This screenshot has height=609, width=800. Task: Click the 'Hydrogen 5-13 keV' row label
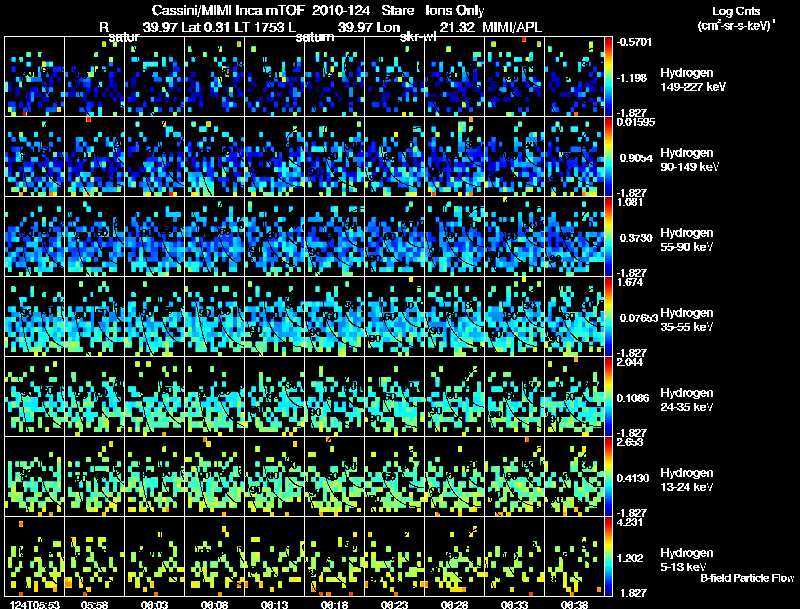[686, 560]
